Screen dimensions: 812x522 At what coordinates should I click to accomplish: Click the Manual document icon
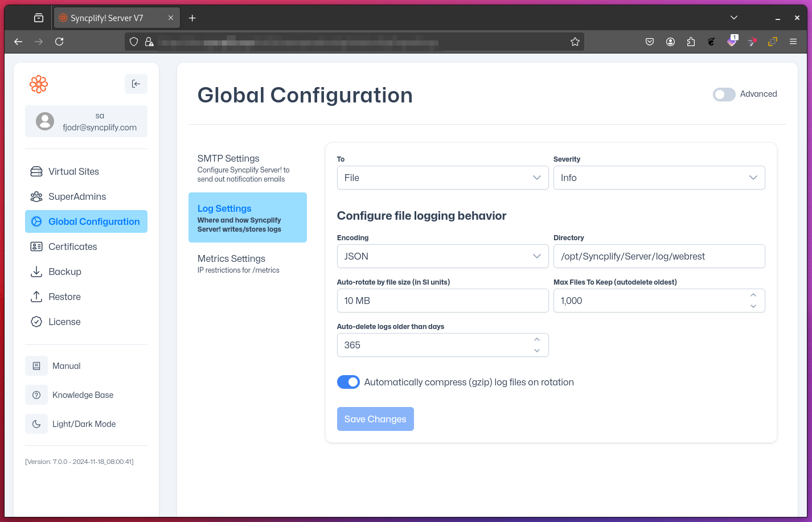click(36, 366)
